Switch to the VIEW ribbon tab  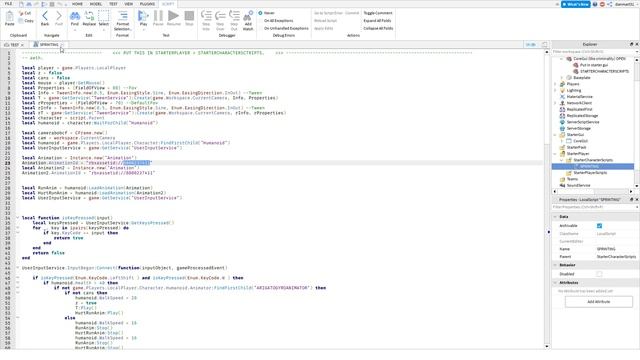click(x=129, y=4)
